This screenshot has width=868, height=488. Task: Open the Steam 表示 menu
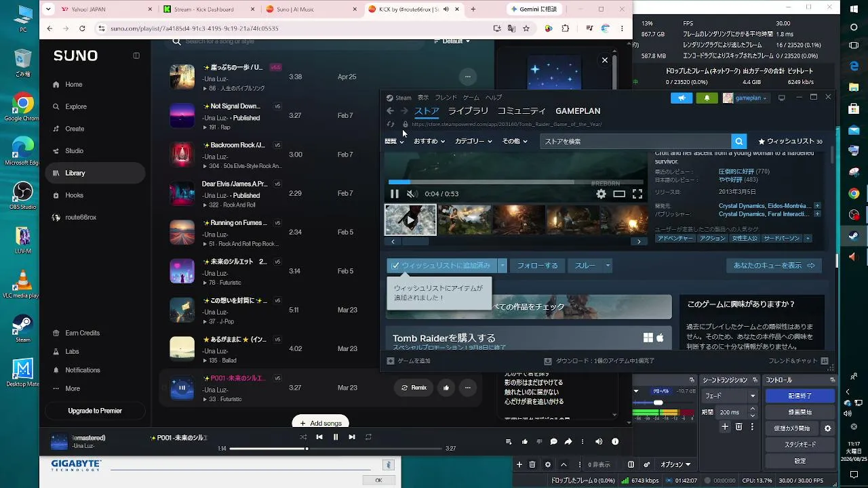pos(423,98)
